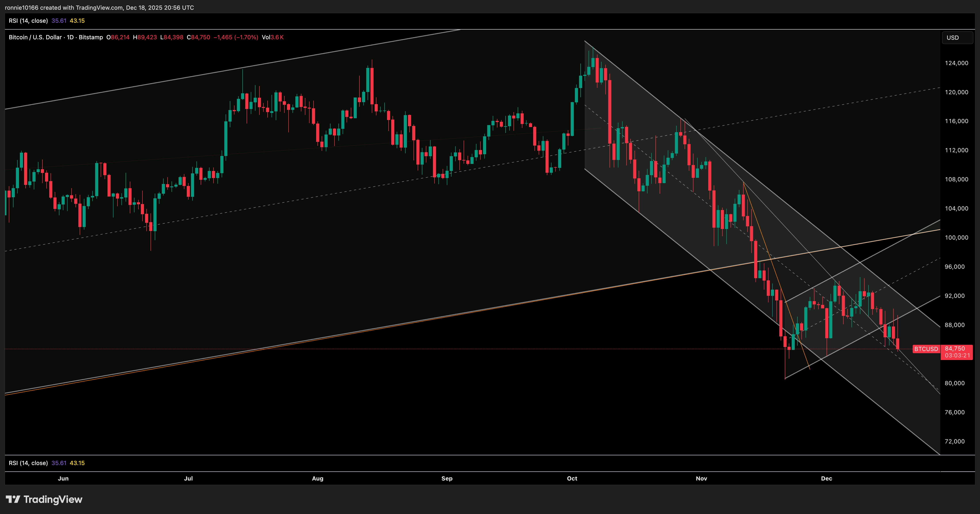Click the Dec label on the time axis
The width and height of the screenshot is (980, 514).
[x=826, y=479]
